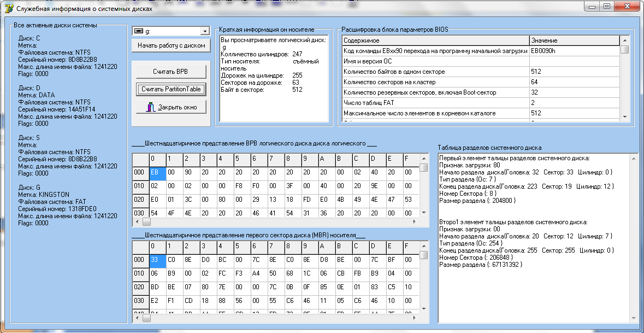Viewport: 644px width, 333px height.
Task: Click the Значение column header
Action: (574, 40)
